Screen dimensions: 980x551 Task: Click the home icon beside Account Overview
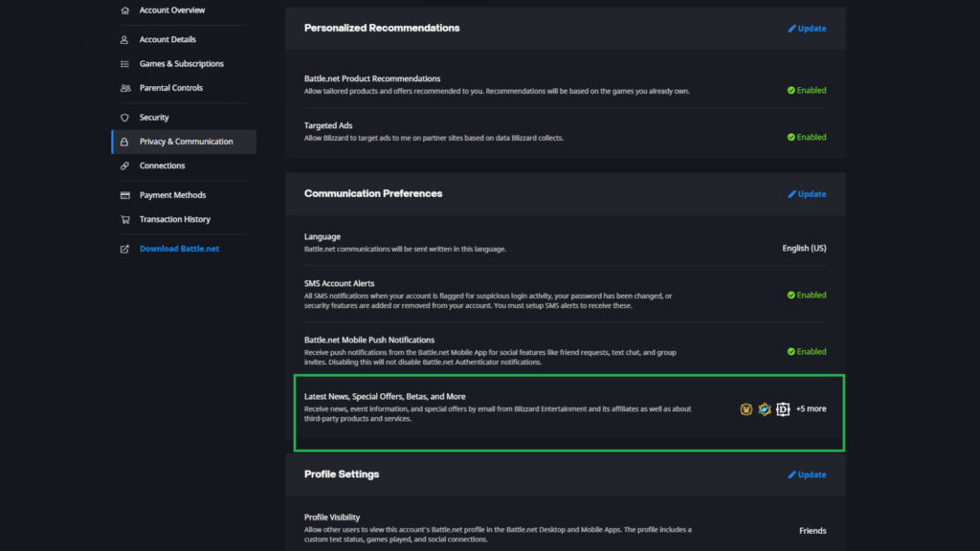122,10
